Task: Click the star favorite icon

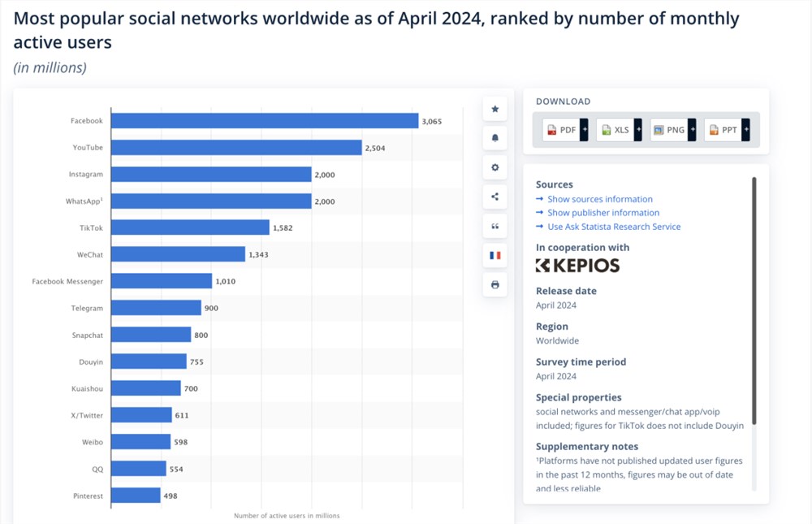Action: [x=495, y=109]
